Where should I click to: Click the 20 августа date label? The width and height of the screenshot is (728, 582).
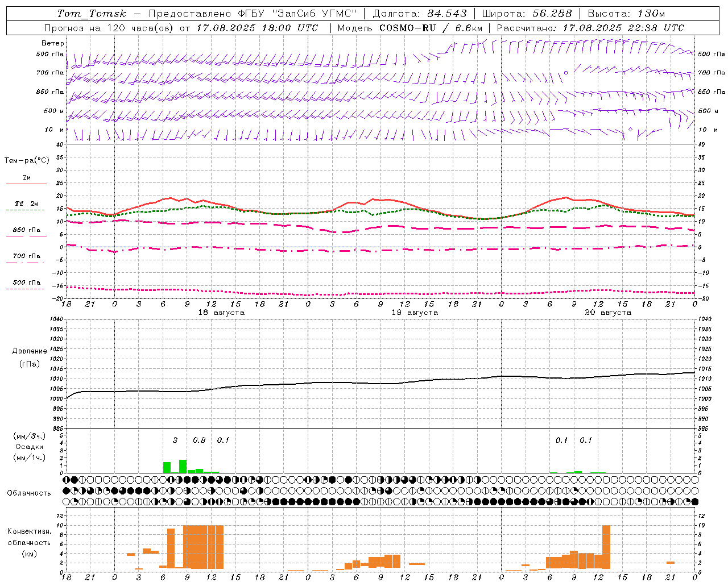608,313
